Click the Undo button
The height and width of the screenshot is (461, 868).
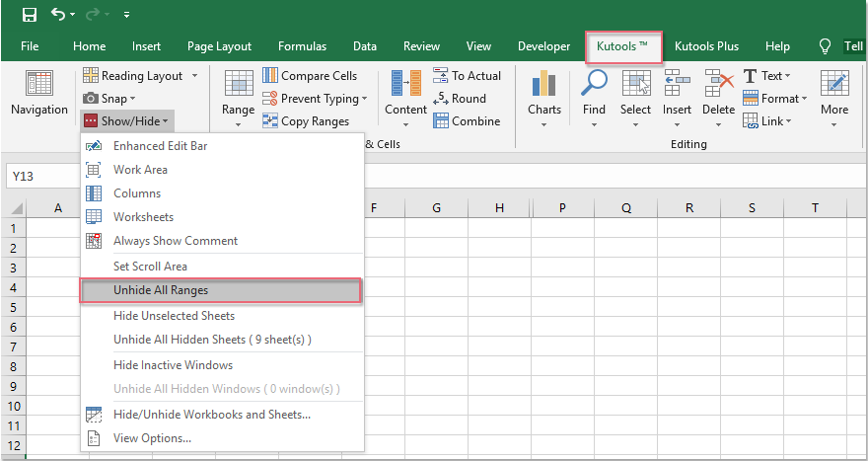(x=58, y=15)
